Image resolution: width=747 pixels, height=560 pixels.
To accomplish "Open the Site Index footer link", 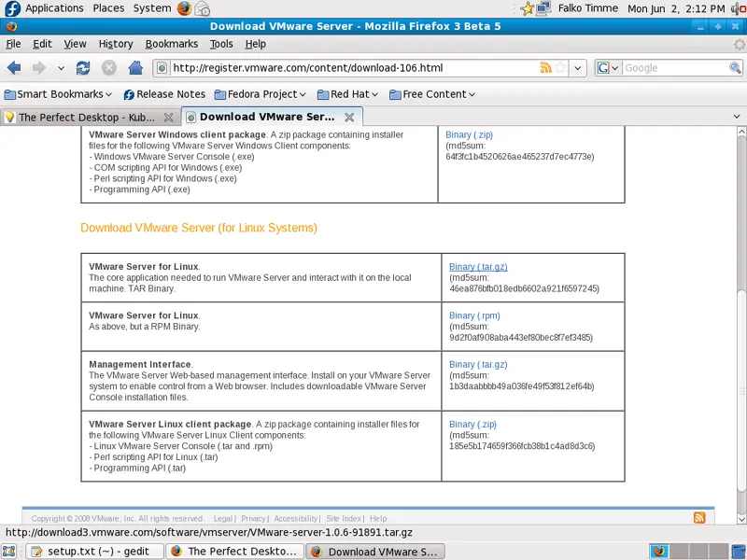I will 344,519.
